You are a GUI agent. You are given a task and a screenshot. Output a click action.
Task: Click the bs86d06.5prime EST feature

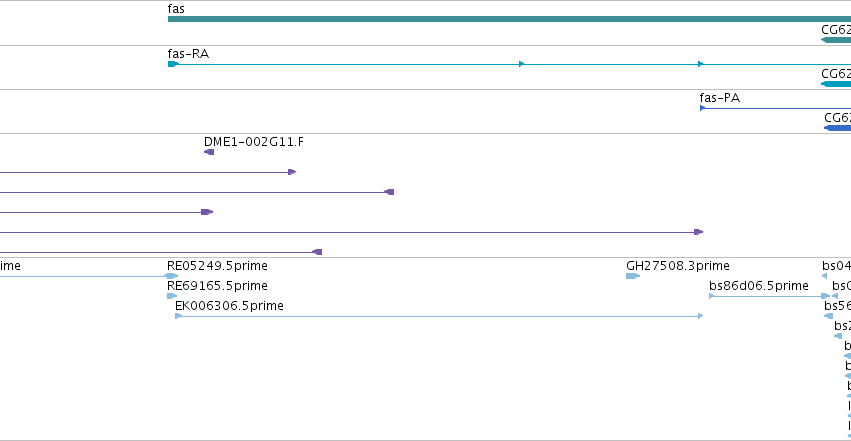point(769,296)
